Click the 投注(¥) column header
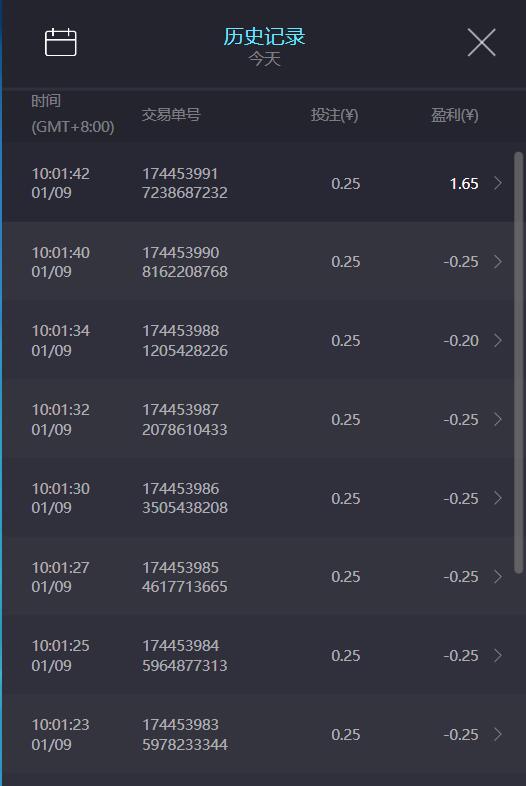 tap(334, 115)
